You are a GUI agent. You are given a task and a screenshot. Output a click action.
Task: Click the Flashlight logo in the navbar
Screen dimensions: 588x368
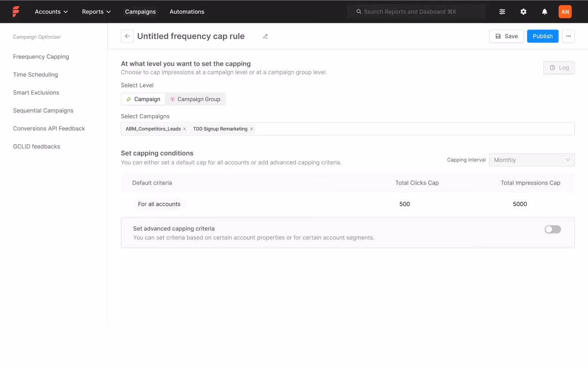(x=16, y=11)
